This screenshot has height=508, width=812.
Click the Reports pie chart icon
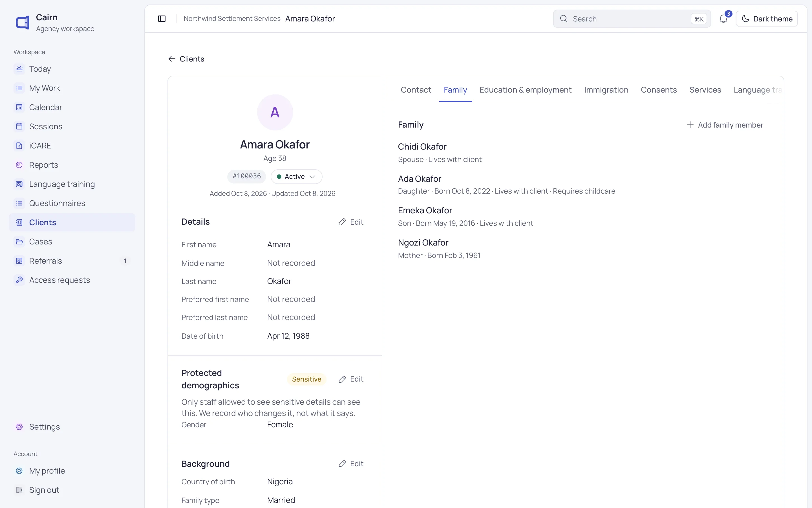click(x=19, y=165)
